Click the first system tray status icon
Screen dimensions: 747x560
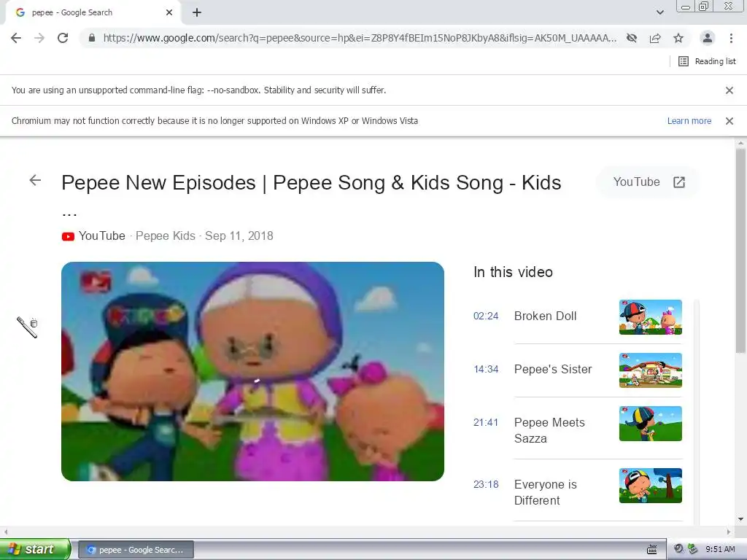(x=679, y=549)
